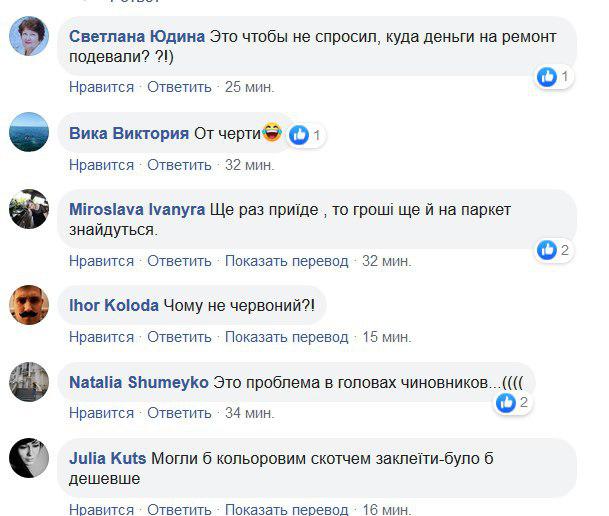Click the 34 мин. timestamp on Natalia's comment
The image size is (609, 516).
[x=249, y=413]
